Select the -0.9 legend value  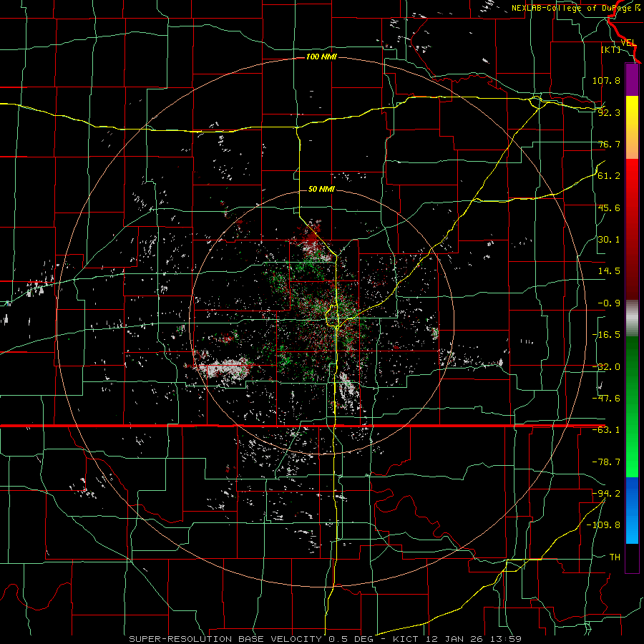click(609, 303)
